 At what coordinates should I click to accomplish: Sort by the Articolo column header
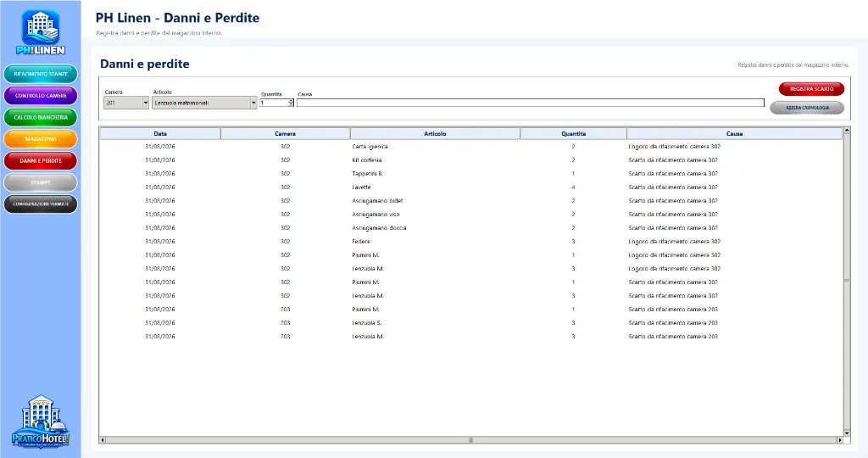coord(435,133)
